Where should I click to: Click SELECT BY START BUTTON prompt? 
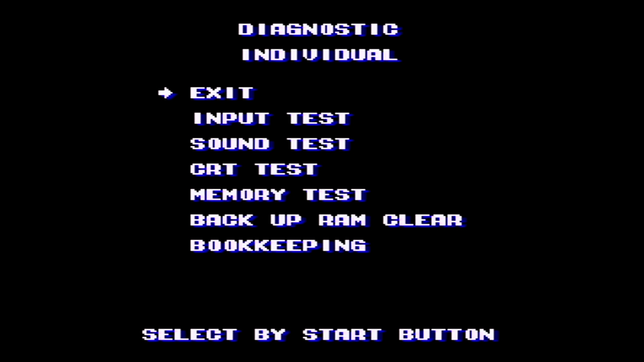click(x=317, y=334)
